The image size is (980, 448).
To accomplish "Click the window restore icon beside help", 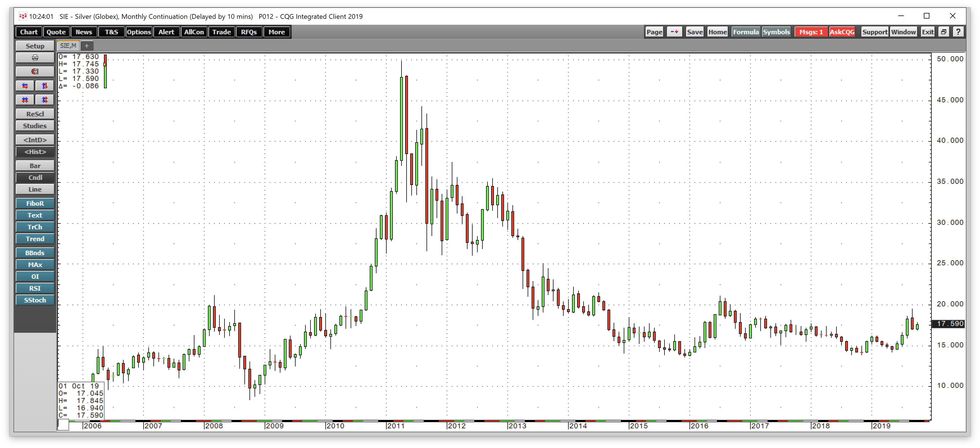I will coord(943,31).
